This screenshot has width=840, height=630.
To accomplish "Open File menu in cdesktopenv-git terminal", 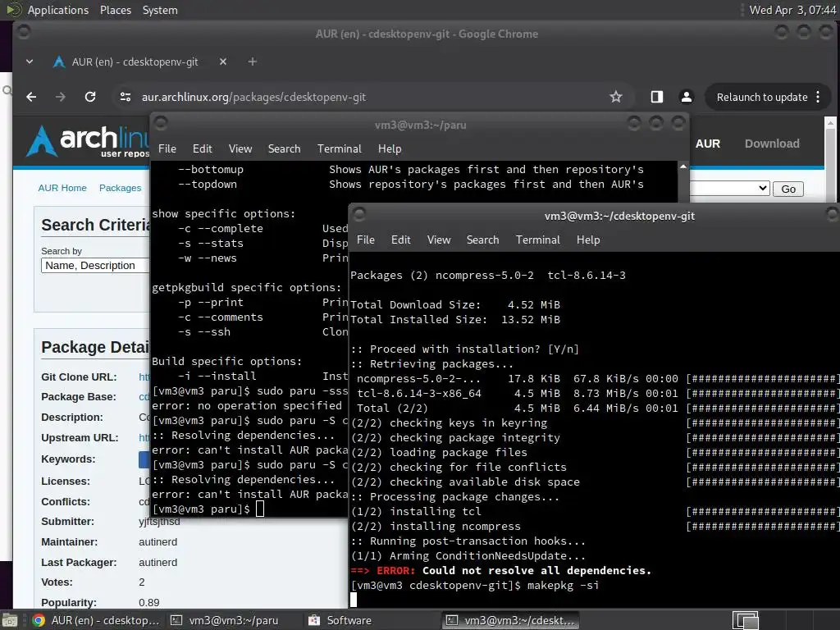I will (x=366, y=240).
